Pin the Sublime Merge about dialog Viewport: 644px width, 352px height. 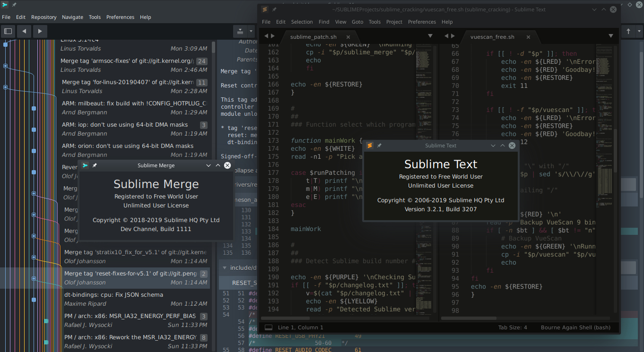click(x=95, y=165)
